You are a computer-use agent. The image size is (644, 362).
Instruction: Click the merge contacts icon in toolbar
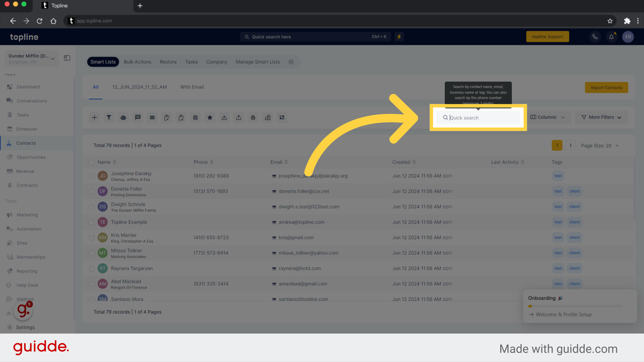(x=282, y=117)
